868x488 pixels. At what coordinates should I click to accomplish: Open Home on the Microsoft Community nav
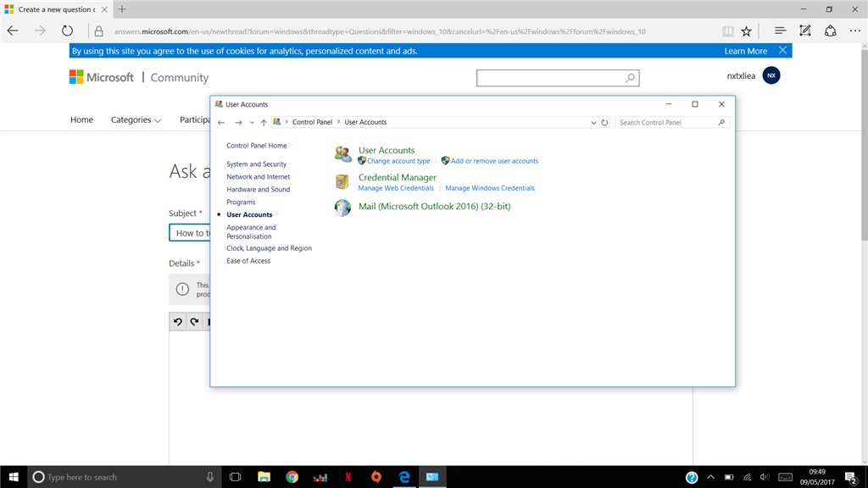(x=81, y=119)
